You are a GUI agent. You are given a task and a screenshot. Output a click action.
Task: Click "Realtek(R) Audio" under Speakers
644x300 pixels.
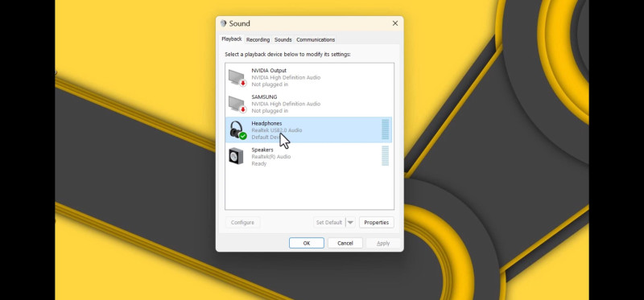(x=271, y=157)
